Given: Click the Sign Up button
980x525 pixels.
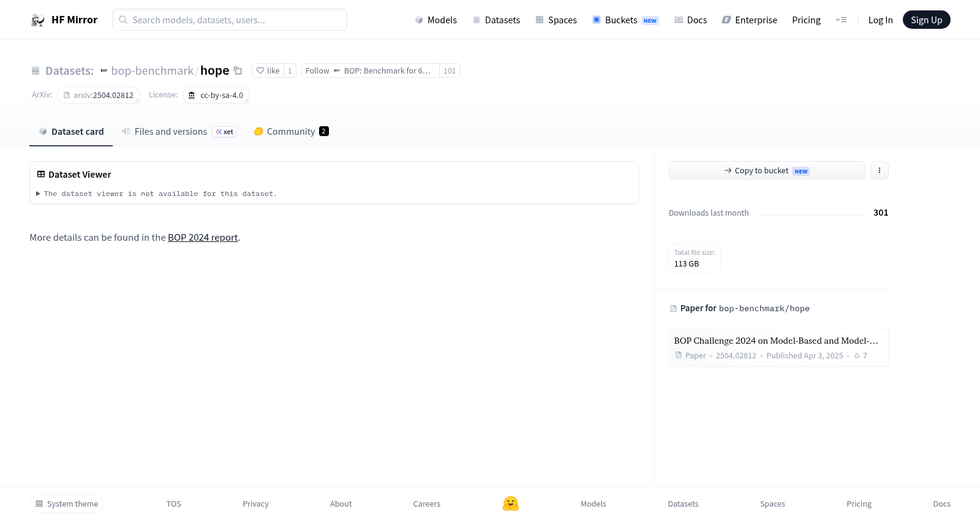Looking at the screenshot, I should click(926, 20).
